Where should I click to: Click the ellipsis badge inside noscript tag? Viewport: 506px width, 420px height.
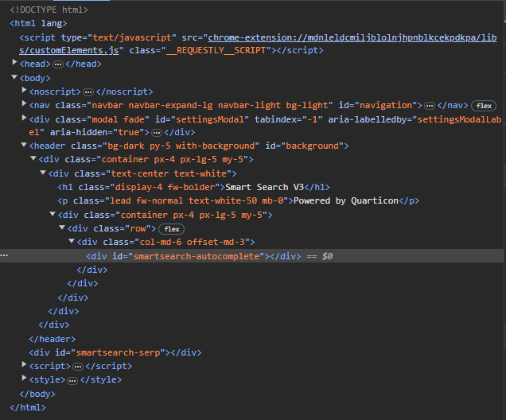[88, 92]
